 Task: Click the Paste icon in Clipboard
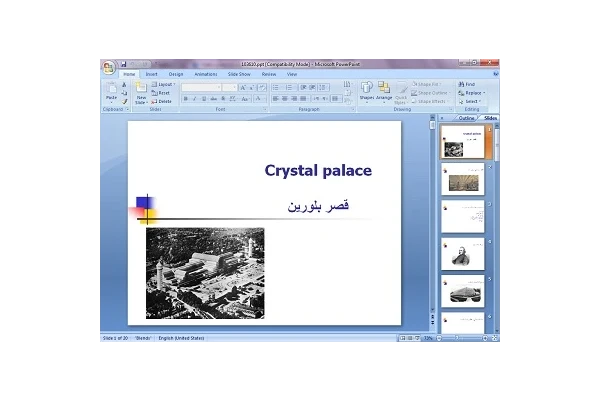[111, 91]
